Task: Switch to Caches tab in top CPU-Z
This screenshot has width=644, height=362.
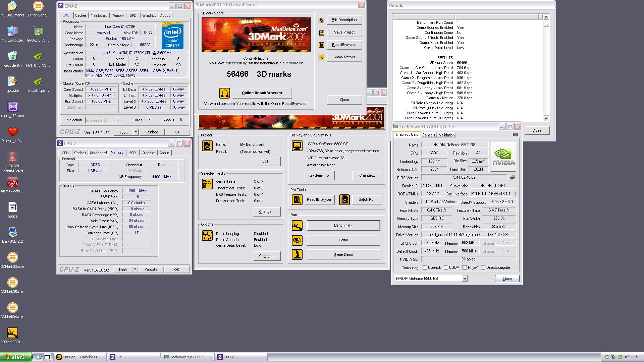Action: coord(81,15)
